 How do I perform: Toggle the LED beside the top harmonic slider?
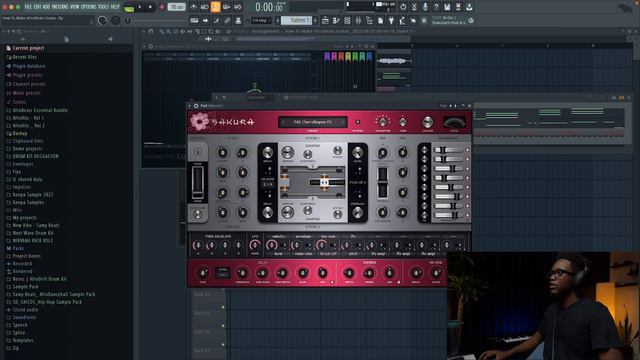tap(467, 150)
